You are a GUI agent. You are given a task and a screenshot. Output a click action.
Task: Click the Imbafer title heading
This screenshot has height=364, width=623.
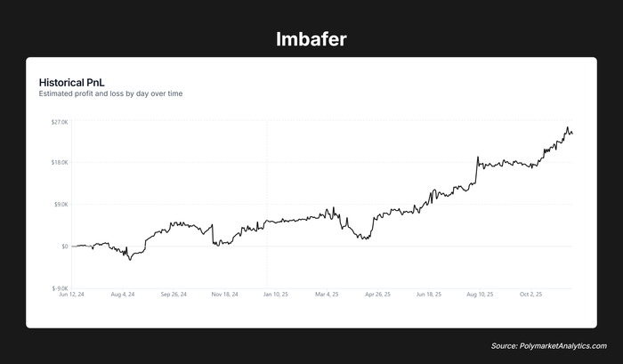click(311, 39)
